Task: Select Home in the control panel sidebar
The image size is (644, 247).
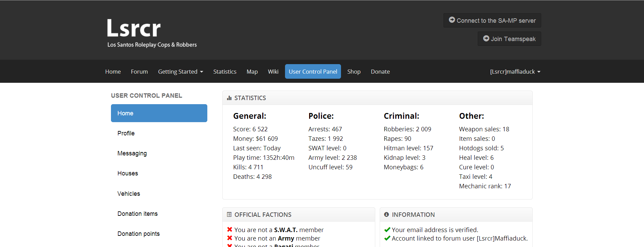Action: pos(159,113)
